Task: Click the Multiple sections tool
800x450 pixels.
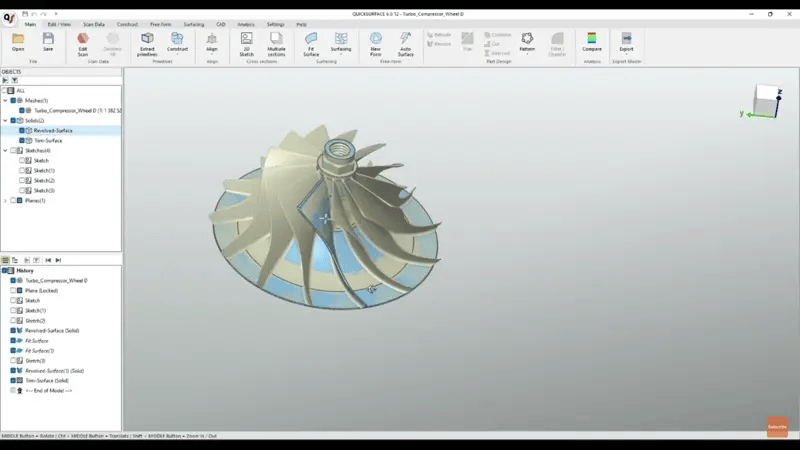Action: [276, 42]
